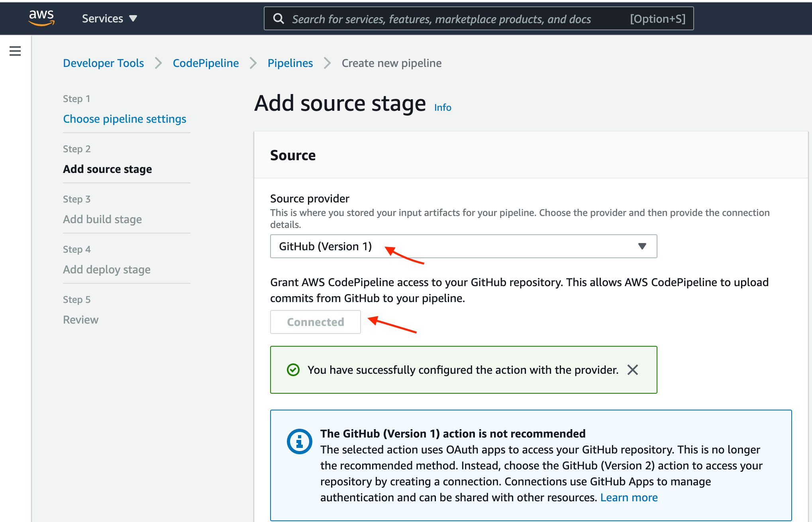Click the blue info circle icon
The image size is (812, 522).
click(x=300, y=442)
